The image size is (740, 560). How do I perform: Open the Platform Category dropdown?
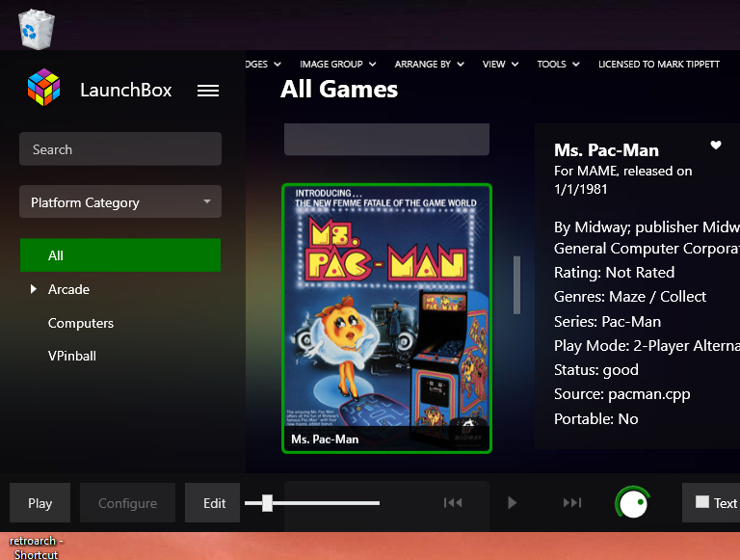point(120,202)
